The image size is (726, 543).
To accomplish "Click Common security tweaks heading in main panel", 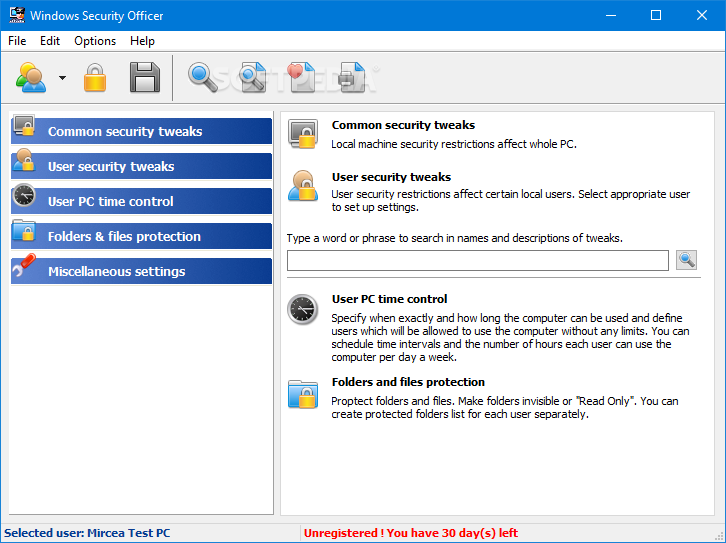I will coord(403,125).
